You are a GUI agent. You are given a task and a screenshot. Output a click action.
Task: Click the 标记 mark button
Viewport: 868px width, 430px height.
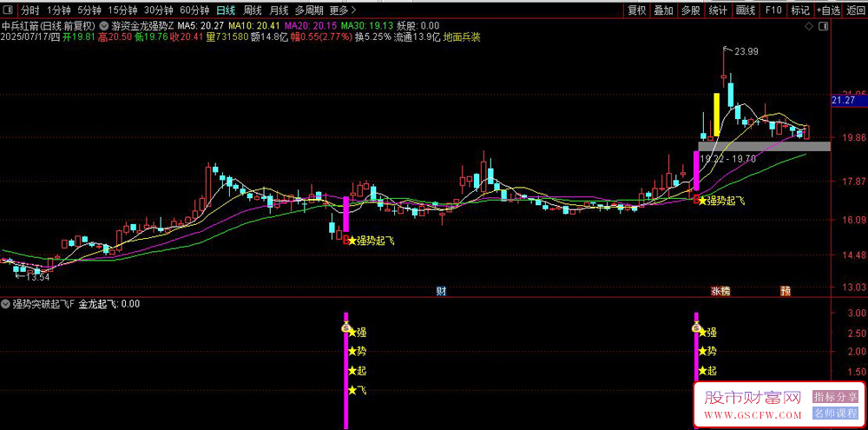[800, 10]
